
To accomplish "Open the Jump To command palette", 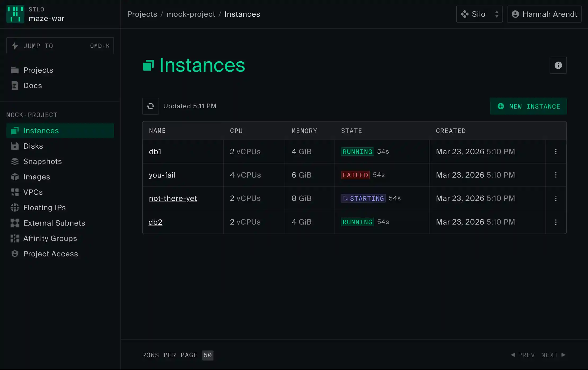I will click(60, 46).
